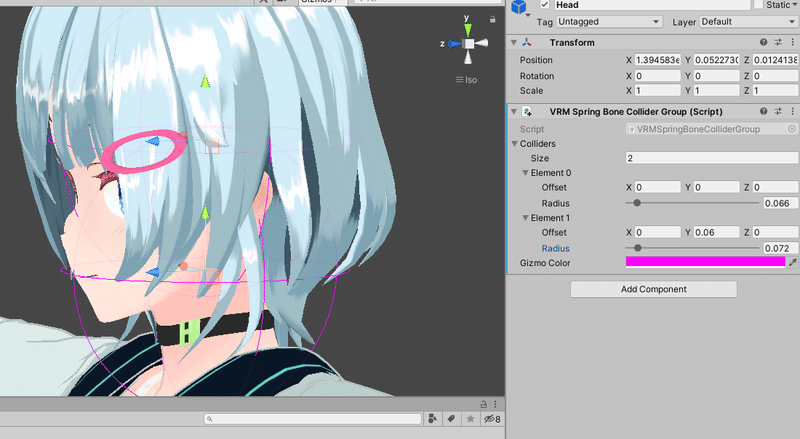The width and height of the screenshot is (800, 439).
Task: Click the Colliders Size field
Action: 712,158
